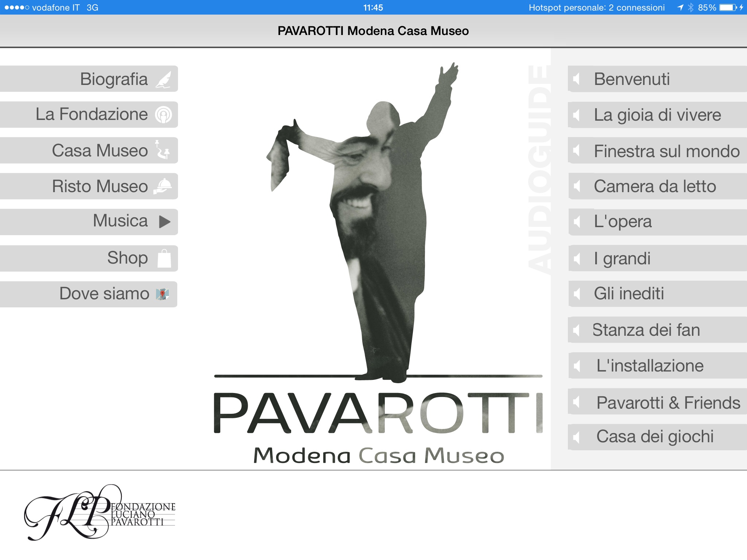This screenshot has width=747, height=560.
Task: Tap the La Fondazione circular emblem icon
Action: 163,115
